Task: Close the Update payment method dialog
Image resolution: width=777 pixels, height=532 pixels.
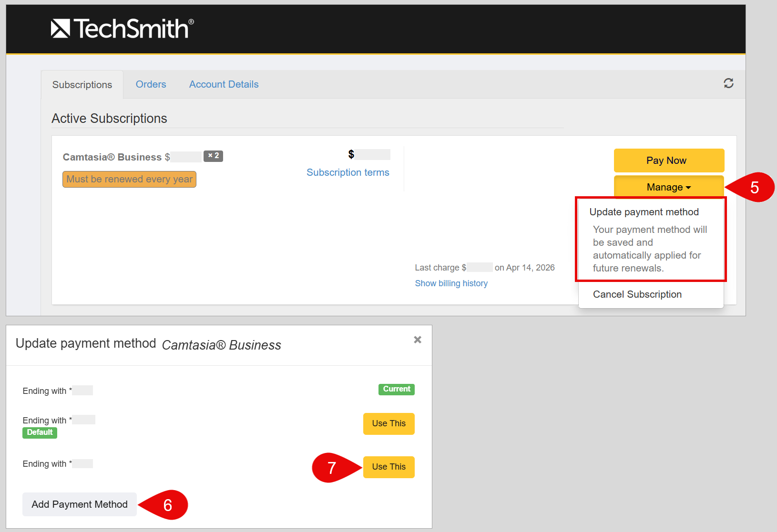Action: [418, 340]
